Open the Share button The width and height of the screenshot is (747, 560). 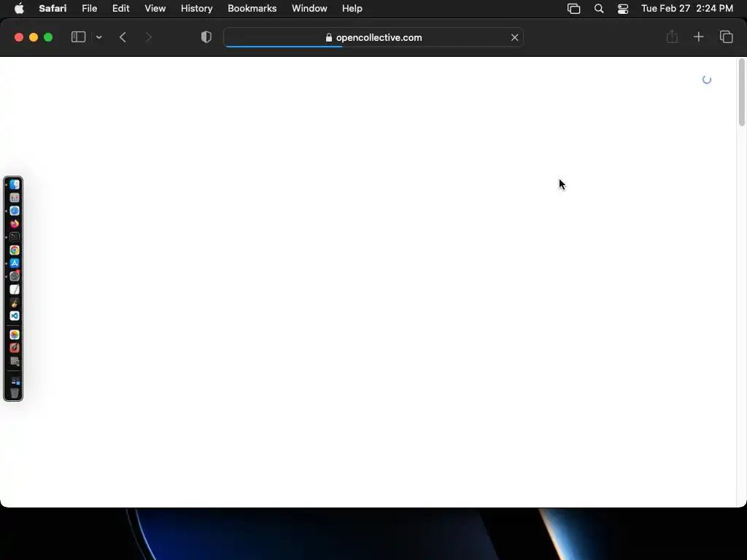pyautogui.click(x=672, y=36)
